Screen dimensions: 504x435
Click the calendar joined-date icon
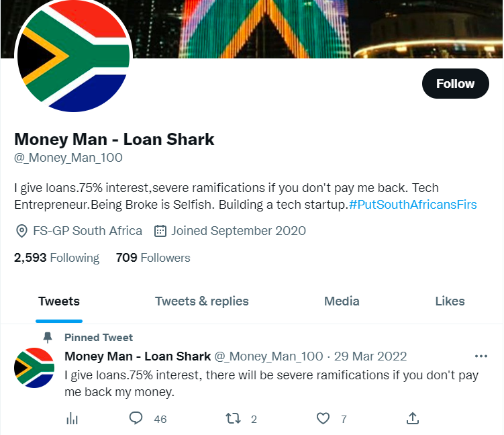pyautogui.click(x=160, y=231)
